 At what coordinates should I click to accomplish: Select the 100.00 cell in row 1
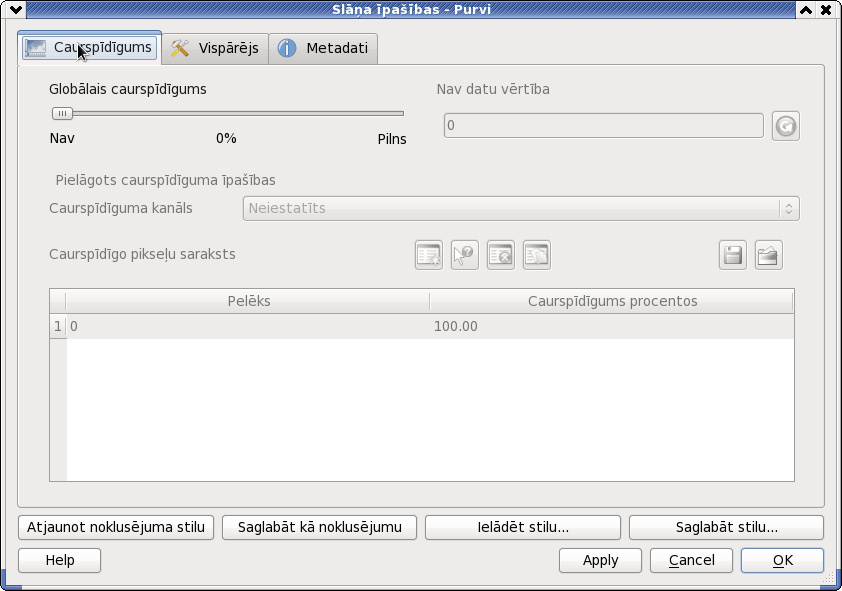[612, 326]
